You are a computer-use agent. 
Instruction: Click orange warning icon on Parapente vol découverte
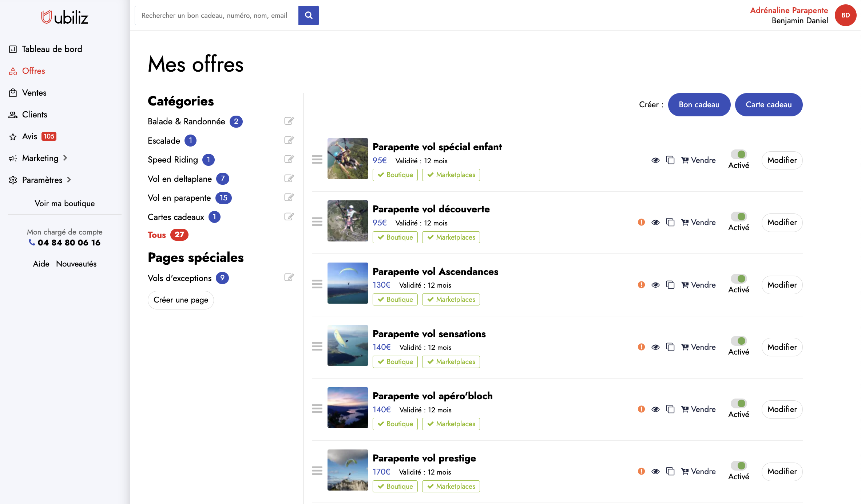[x=641, y=222]
